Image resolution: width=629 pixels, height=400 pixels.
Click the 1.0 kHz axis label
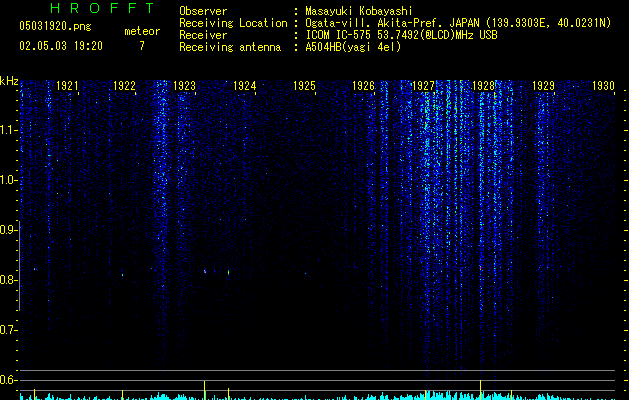[x=8, y=180]
